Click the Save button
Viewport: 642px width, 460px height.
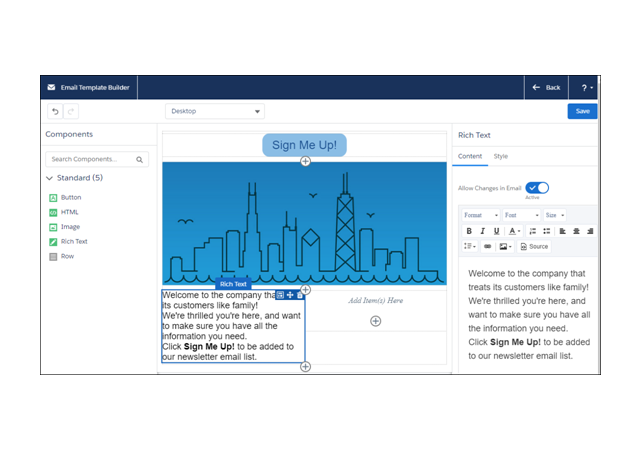point(582,111)
